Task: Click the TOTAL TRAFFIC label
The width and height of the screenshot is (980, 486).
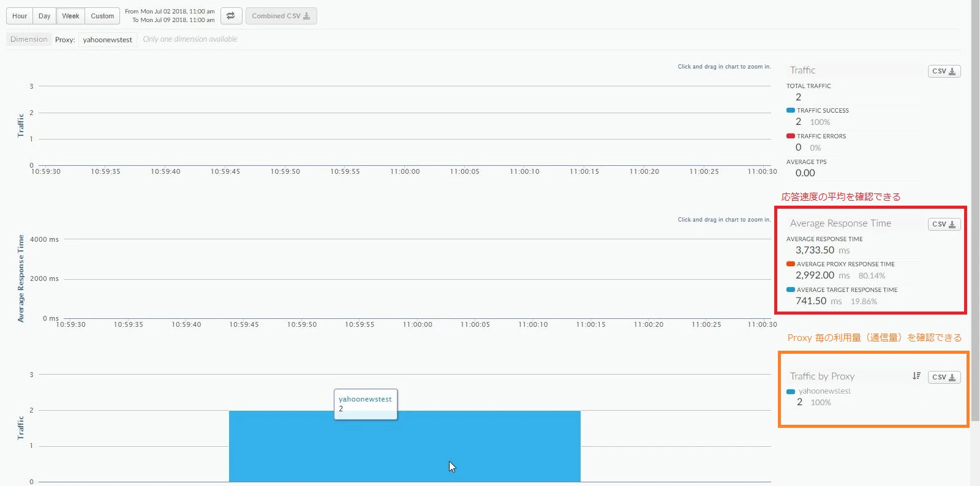Action: pos(809,86)
